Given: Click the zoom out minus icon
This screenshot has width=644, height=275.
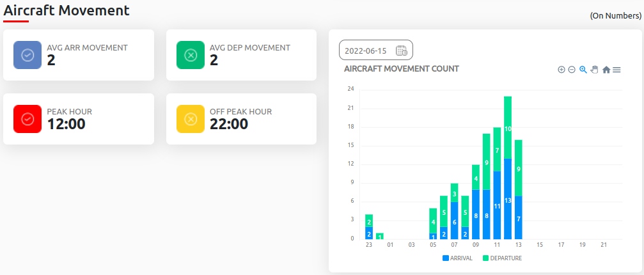Looking at the screenshot, I should (572, 70).
